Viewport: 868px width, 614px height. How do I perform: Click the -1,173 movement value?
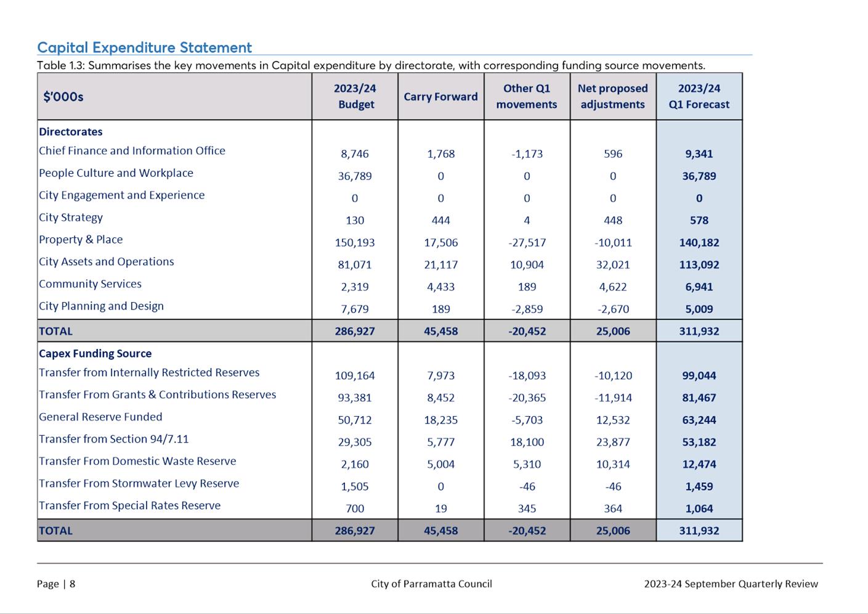[x=527, y=154]
